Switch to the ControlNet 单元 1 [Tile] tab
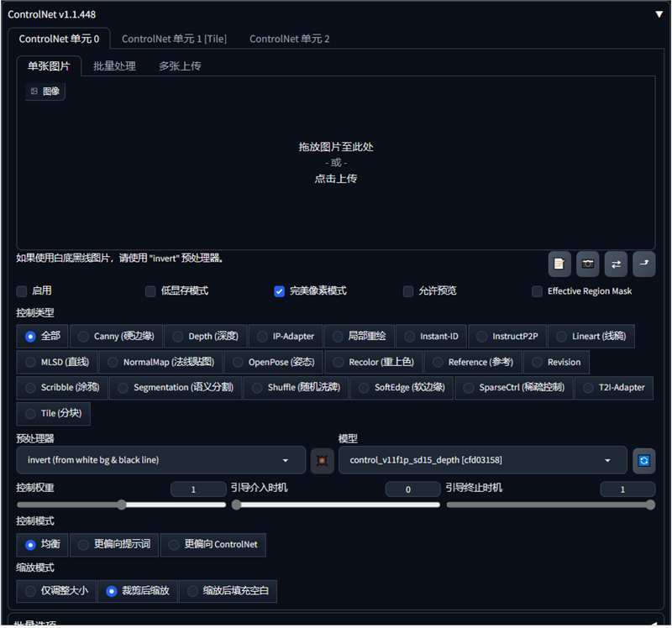Screen dimensions: 672x628 click(x=174, y=39)
